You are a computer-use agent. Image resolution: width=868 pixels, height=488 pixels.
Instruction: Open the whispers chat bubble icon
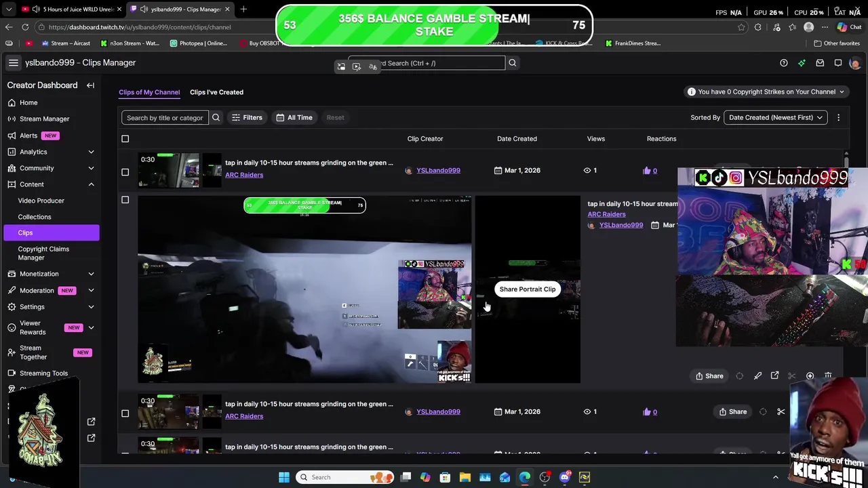(838, 63)
